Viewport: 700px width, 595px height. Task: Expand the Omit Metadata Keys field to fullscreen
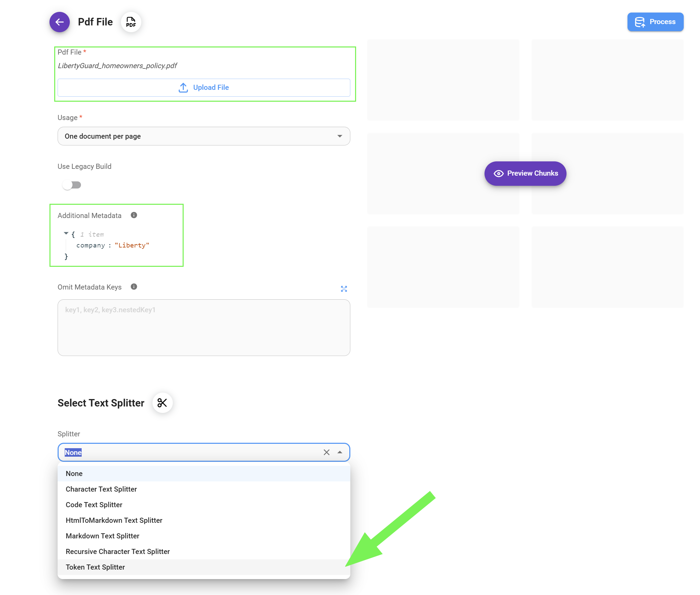[344, 289]
